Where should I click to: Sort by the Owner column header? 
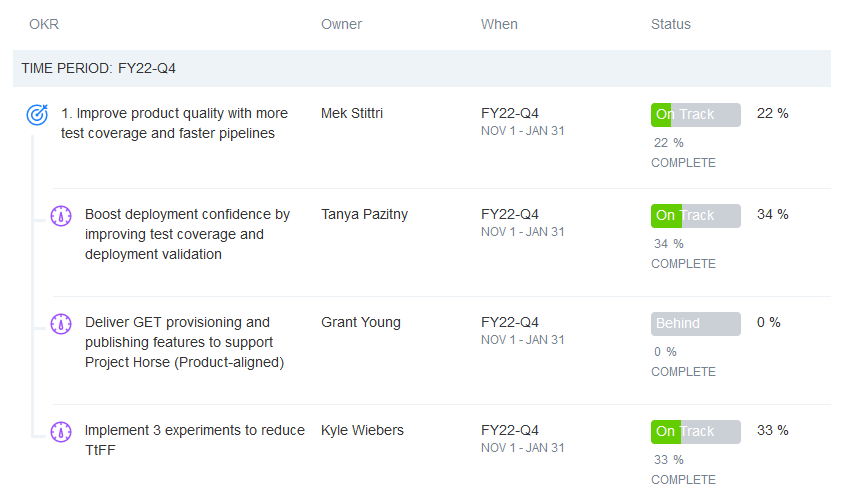[x=341, y=24]
